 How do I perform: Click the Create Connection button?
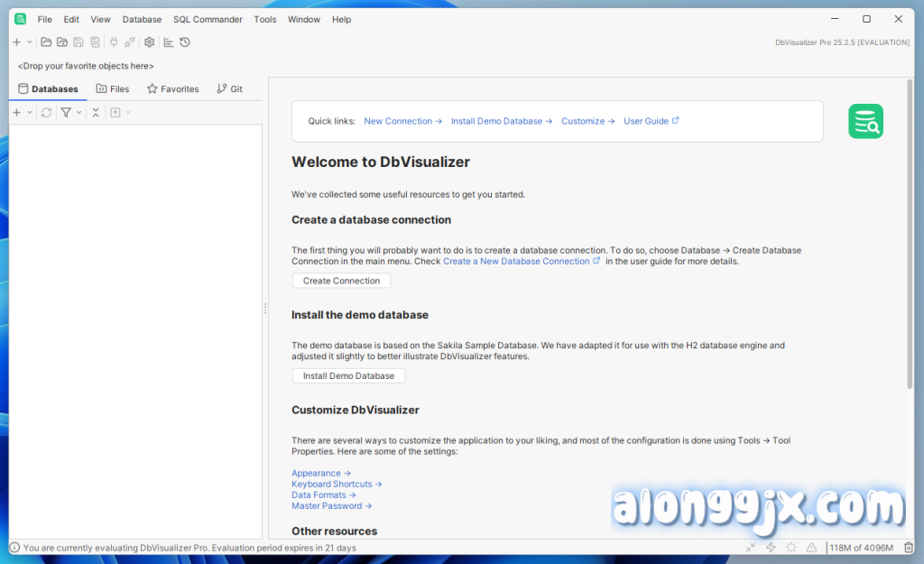click(341, 281)
